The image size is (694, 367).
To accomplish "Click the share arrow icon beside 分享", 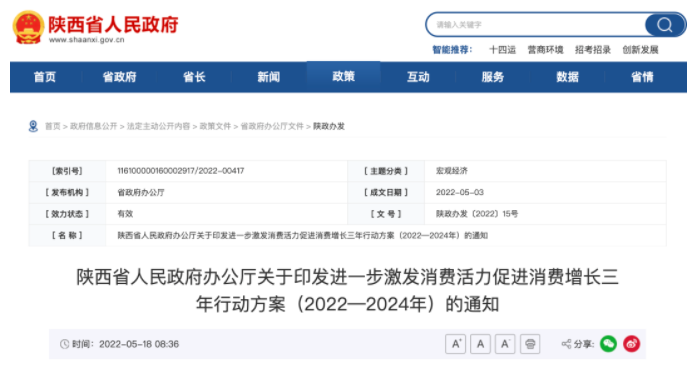I will click(567, 344).
